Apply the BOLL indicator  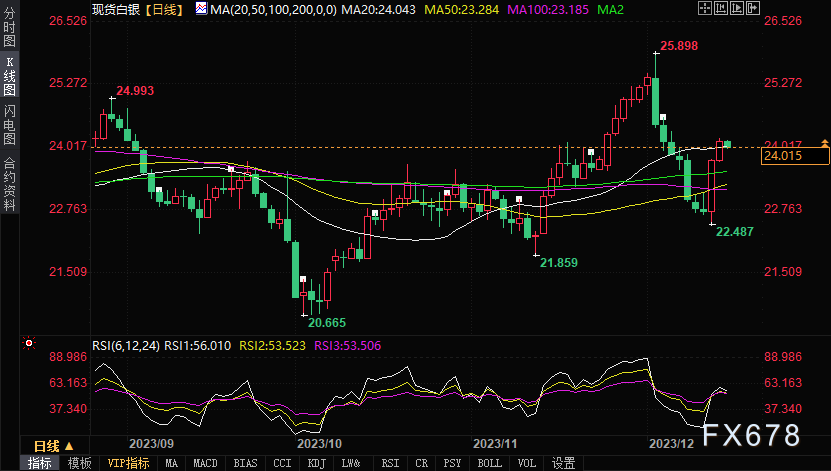tap(489, 463)
